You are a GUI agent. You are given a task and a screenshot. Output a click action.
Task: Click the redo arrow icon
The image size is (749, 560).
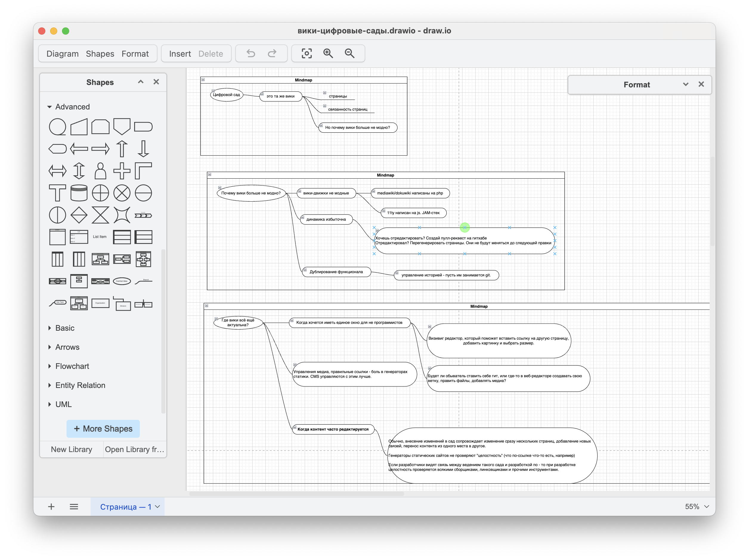tap(272, 53)
